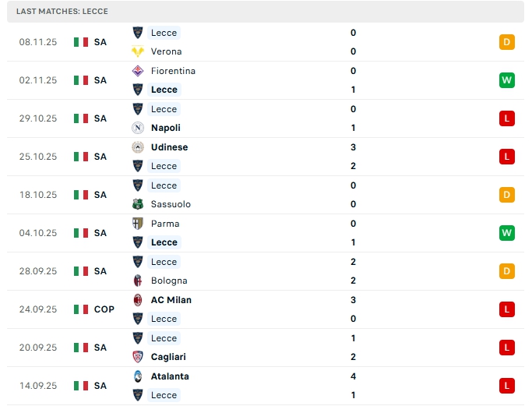The height and width of the screenshot is (406, 532).
Task: Click the Udinese club crest icon
Action: click(x=138, y=147)
